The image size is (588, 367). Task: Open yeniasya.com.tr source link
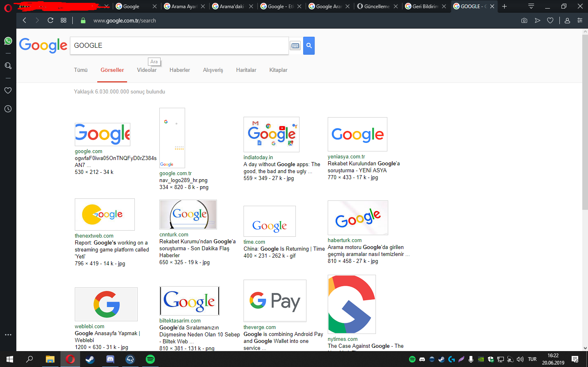[x=346, y=157]
